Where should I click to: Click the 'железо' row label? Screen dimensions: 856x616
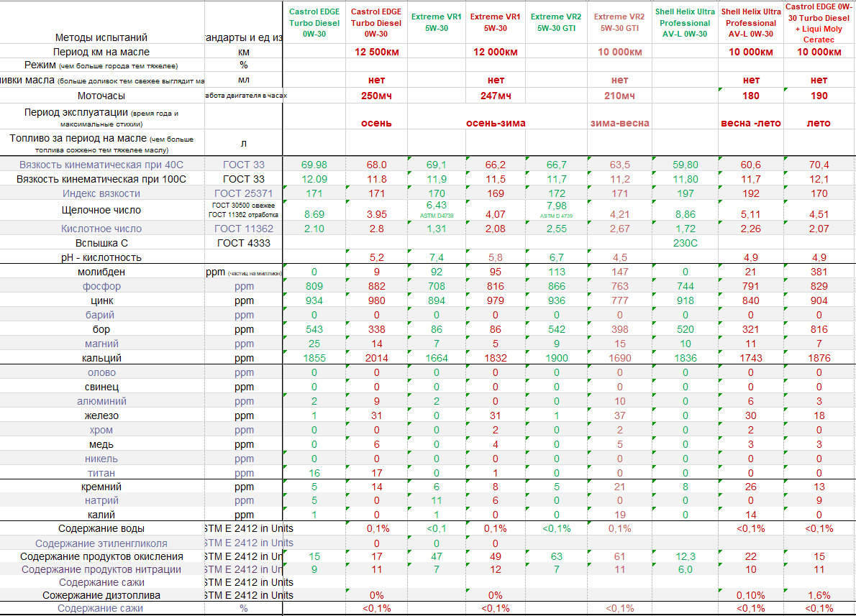101,415
